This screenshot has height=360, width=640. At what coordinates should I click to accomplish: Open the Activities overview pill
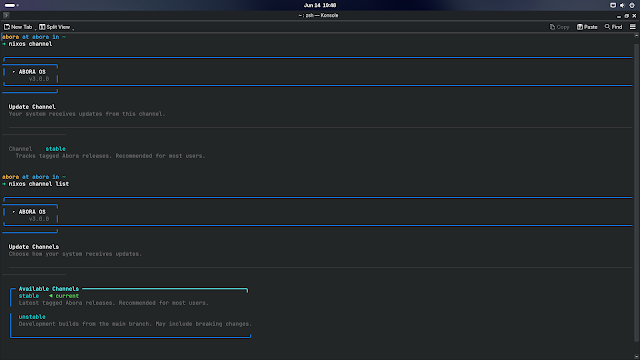[x=11, y=5]
